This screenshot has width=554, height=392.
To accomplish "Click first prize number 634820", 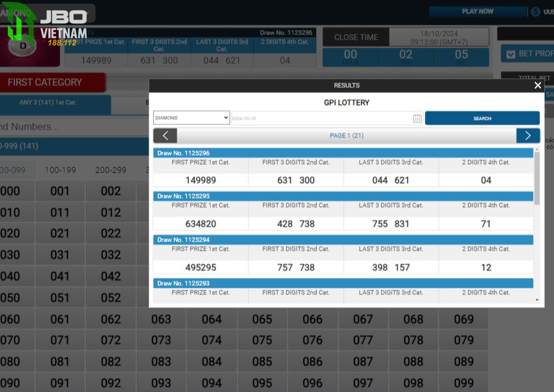I will click(201, 224).
